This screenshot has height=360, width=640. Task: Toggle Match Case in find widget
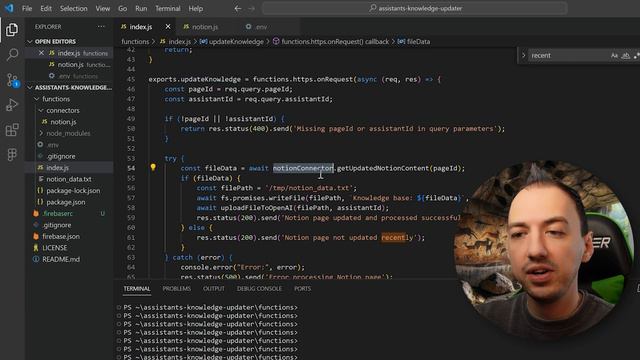614,56
